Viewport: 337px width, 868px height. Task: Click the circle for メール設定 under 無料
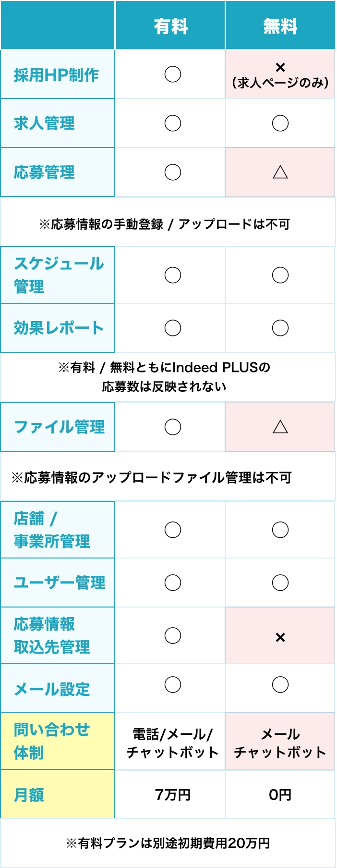click(x=280, y=684)
